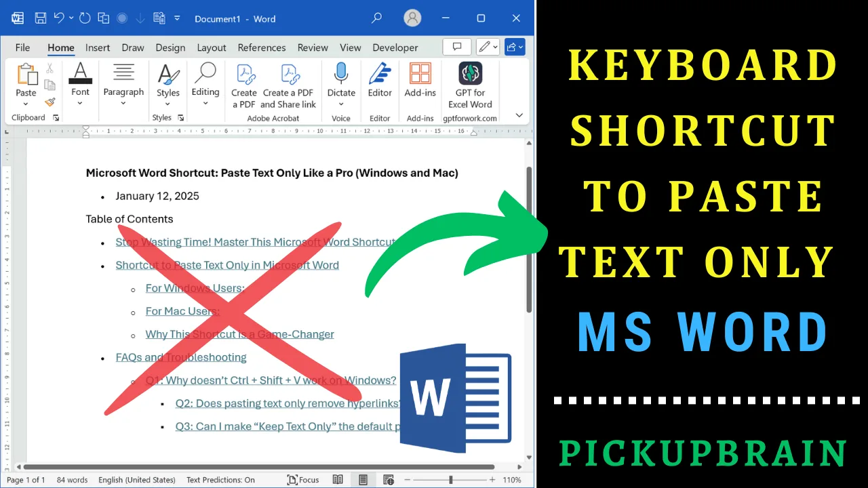
Task: Collapse the ribbon with the chevron
Action: click(x=519, y=116)
